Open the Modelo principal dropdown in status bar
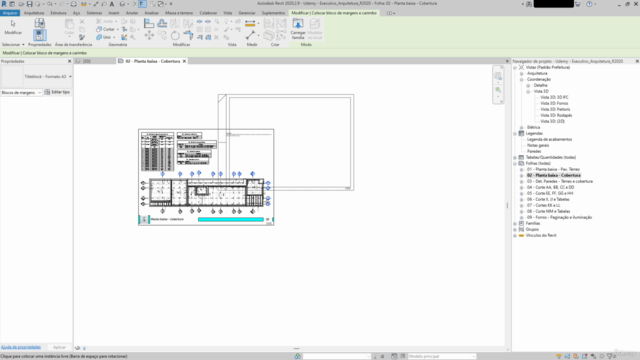The image size is (640, 360). (x=442, y=356)
